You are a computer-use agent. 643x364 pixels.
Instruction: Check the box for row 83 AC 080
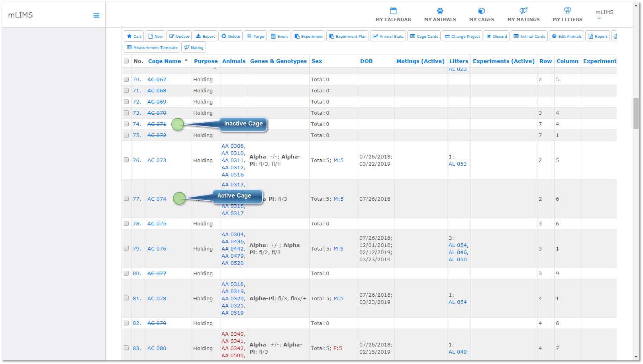[126, 348]
